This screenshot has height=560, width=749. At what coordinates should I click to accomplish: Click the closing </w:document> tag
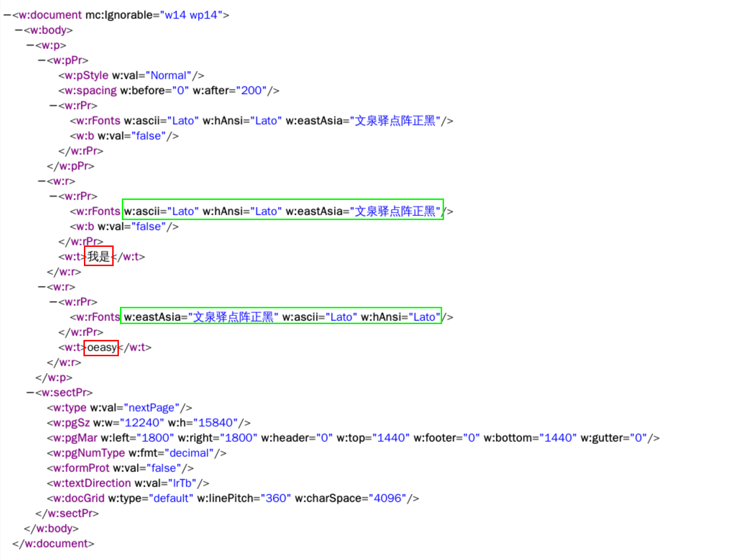coord(53,544)
